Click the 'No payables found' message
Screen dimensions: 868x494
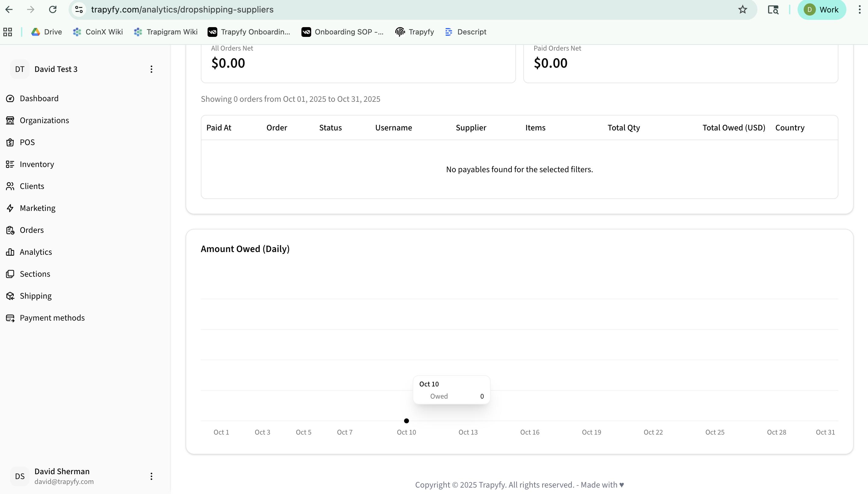pyautogui.click(x=520, y=170)
